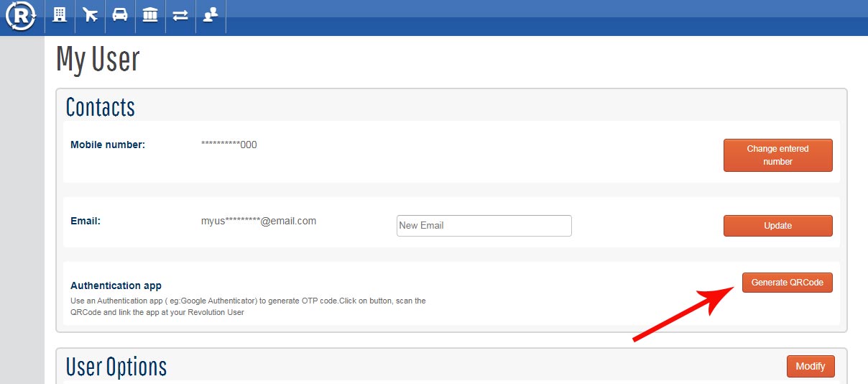Click the My User page title
The width and height of the screenshot is (868, 384).
coord(98,60)
